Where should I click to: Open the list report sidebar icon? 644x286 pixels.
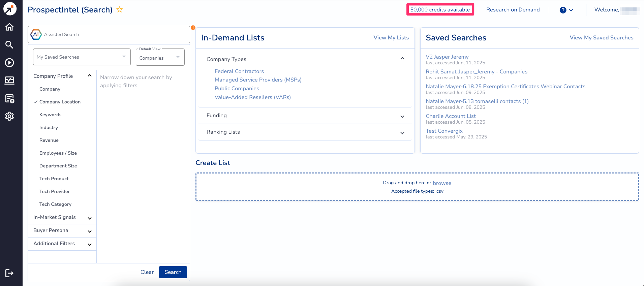[x=9, y=98]
